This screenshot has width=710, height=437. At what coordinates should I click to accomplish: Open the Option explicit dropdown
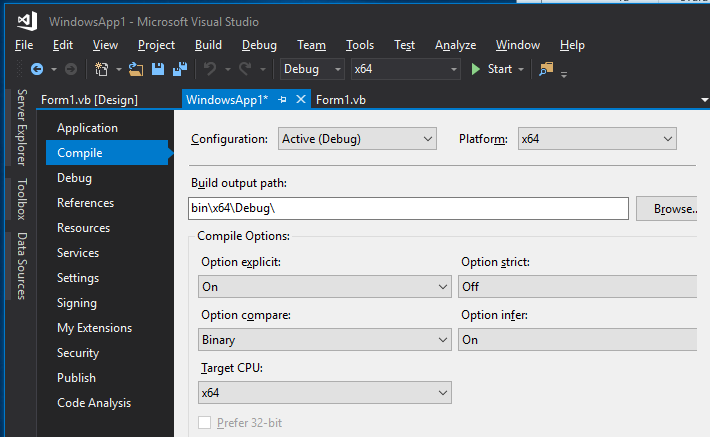pyautogui.click(x=324, y=287)
